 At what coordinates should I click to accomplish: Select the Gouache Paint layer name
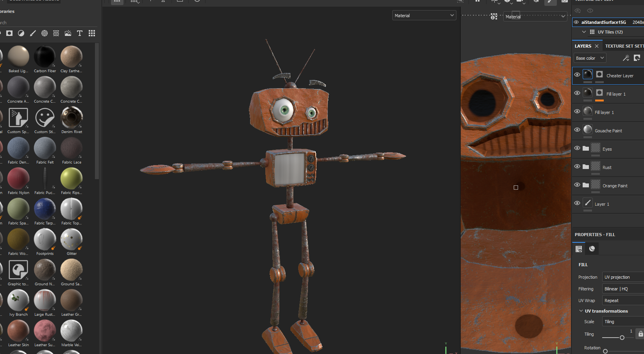tap(608, 131)
